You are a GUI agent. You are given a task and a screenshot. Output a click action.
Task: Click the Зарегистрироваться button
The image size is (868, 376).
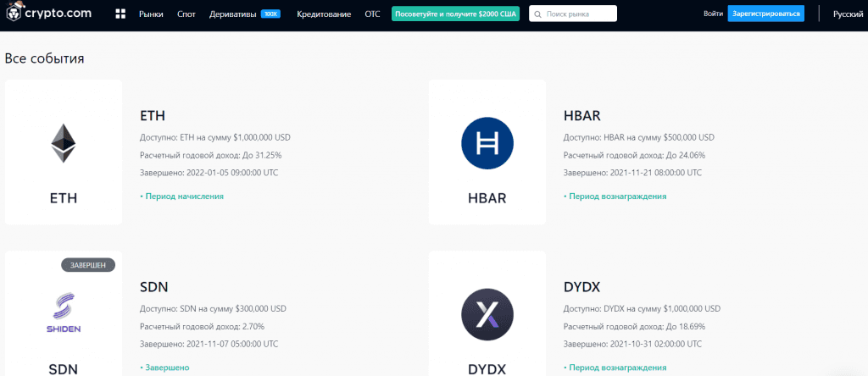tap(765, 14)
